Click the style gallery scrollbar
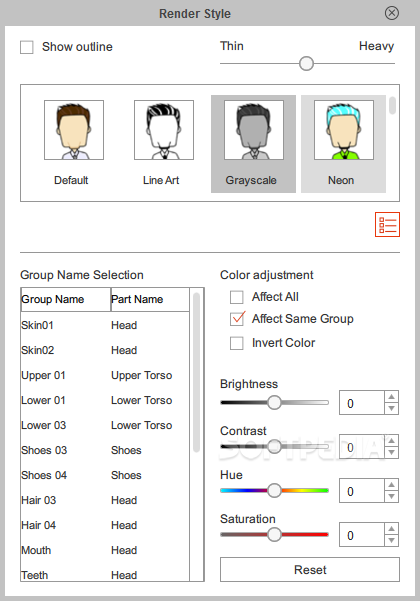This screenshot has width=420, height=601. coord(392,106)
